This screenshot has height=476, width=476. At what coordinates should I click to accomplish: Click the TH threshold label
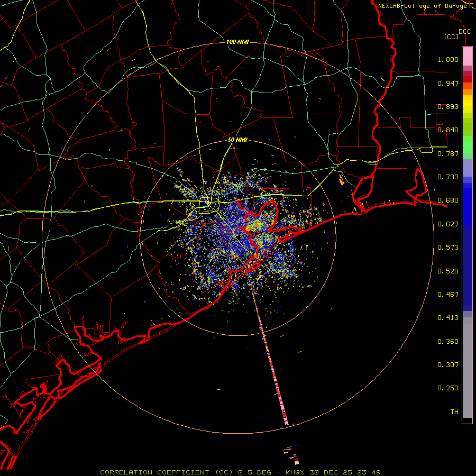(x=454, y=412)
